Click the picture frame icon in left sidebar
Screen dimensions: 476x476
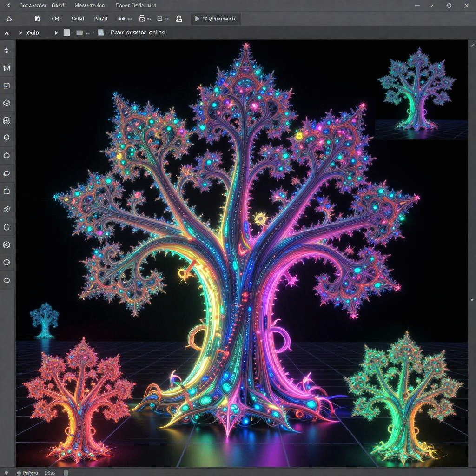point(7,86)
